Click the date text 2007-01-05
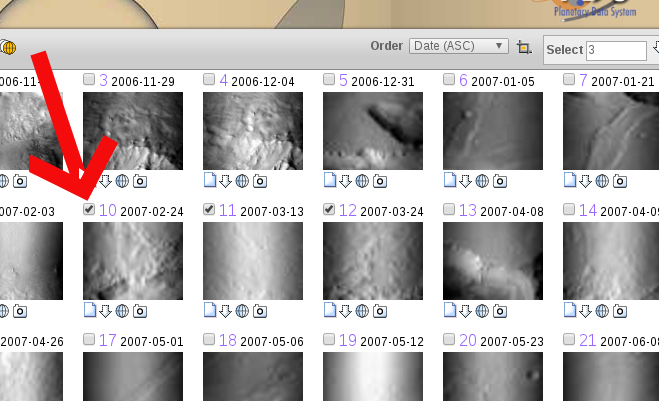This screenshot has width=659, height=401. tap(503, 82)
